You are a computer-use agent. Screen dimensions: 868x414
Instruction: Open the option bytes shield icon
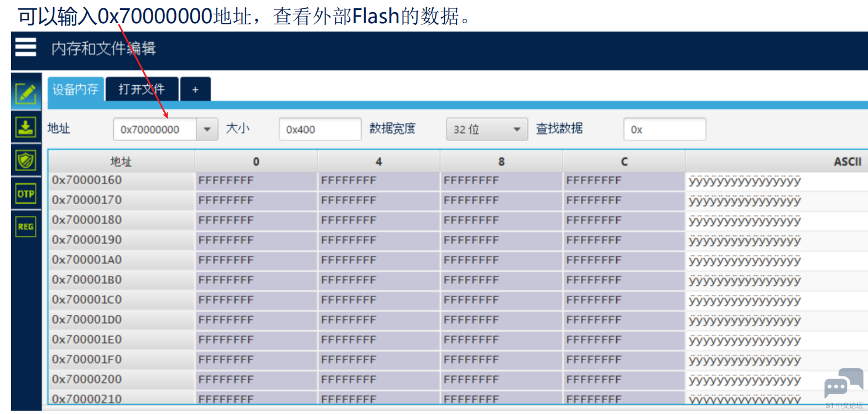click(25, 161)
